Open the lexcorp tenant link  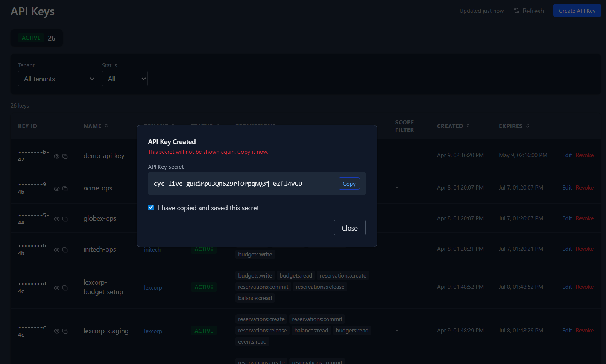[153, 288]
